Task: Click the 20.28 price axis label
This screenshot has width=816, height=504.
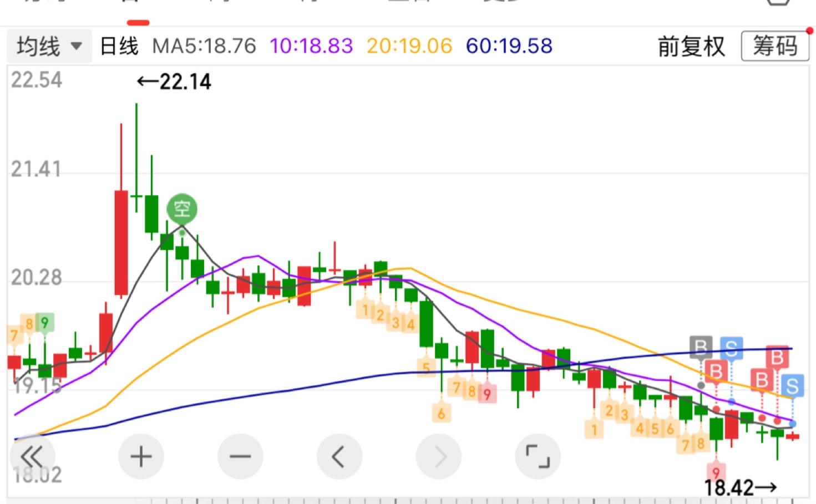Action: tap(36, 277)
